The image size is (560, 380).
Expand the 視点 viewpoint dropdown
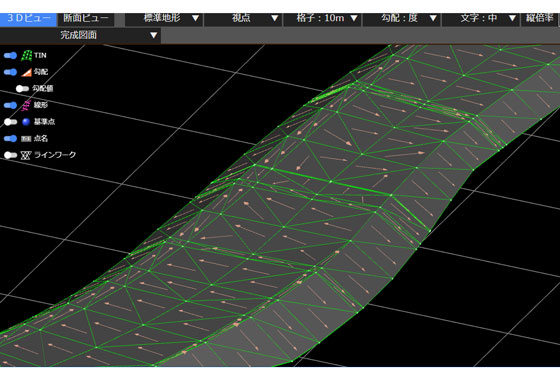(243, 19)
